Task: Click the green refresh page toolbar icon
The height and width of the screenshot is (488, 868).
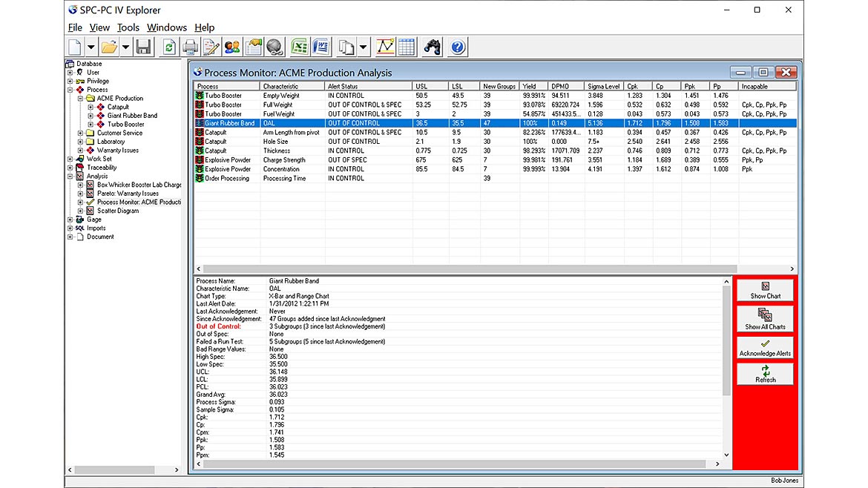Action: [170, 47]
